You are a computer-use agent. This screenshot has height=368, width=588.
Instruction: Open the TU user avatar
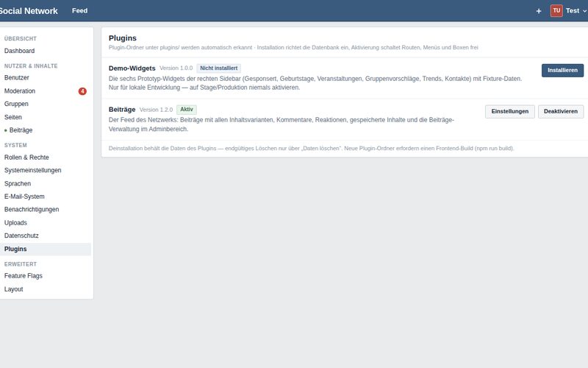coord(556,10)
